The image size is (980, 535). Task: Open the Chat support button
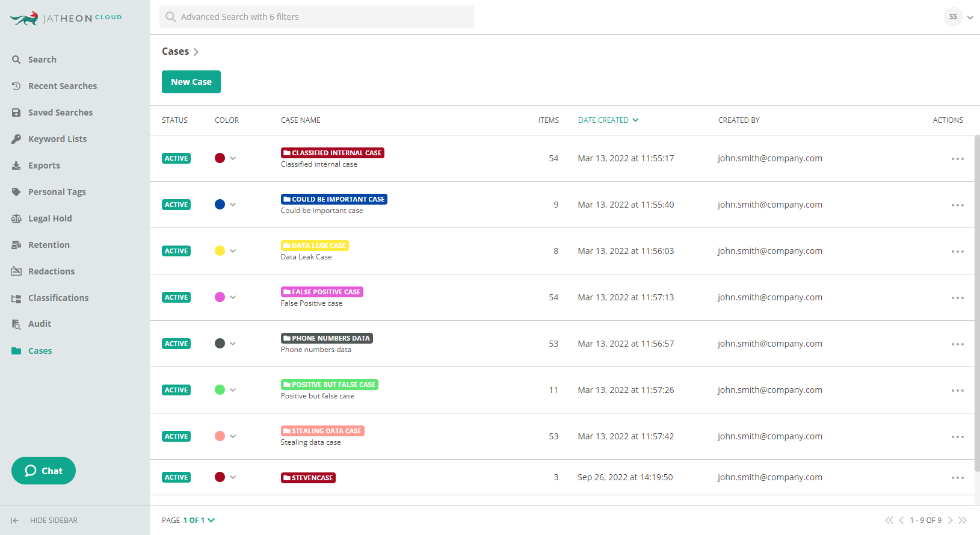pos(43,471)
